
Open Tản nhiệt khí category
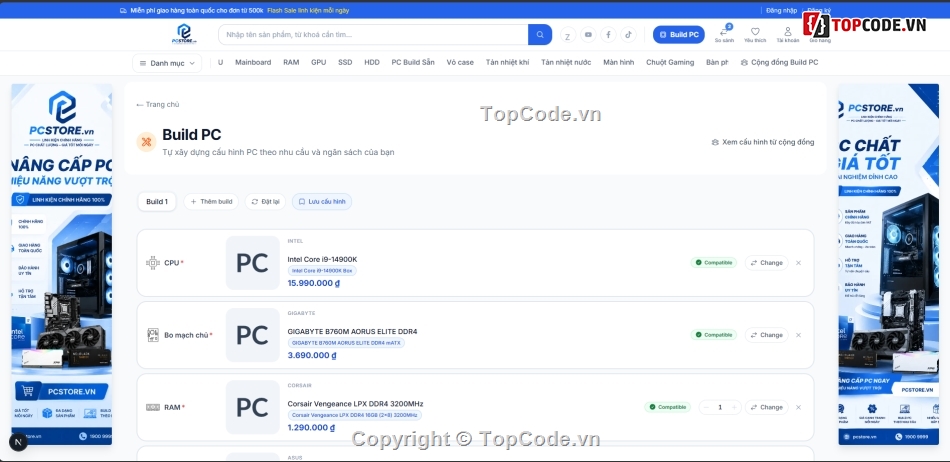[507, 62]
